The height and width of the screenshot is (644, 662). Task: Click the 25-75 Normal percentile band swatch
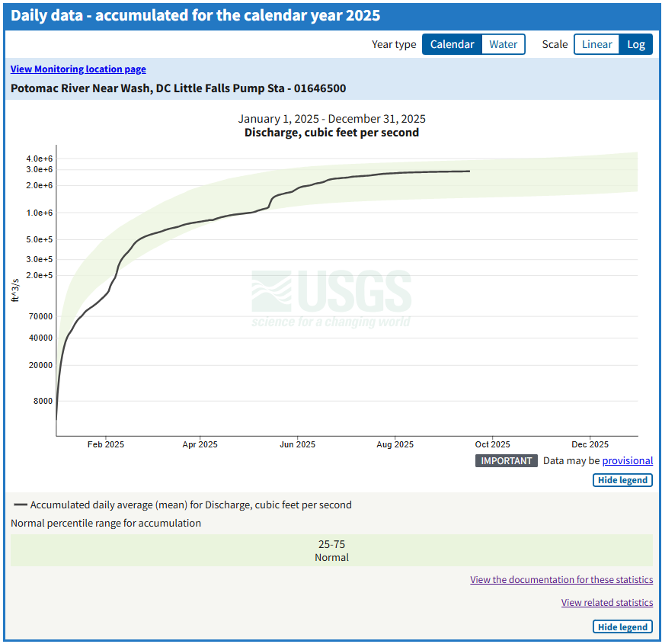(331, 550)
